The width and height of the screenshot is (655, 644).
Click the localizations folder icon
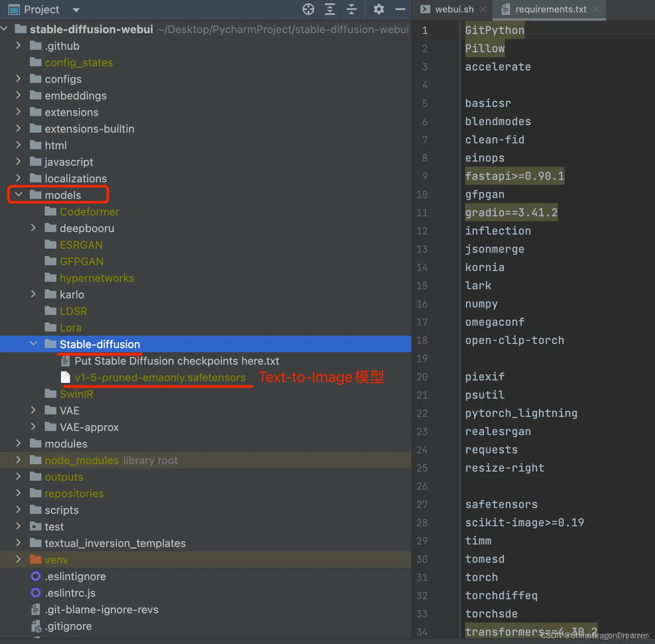point(36,178)
